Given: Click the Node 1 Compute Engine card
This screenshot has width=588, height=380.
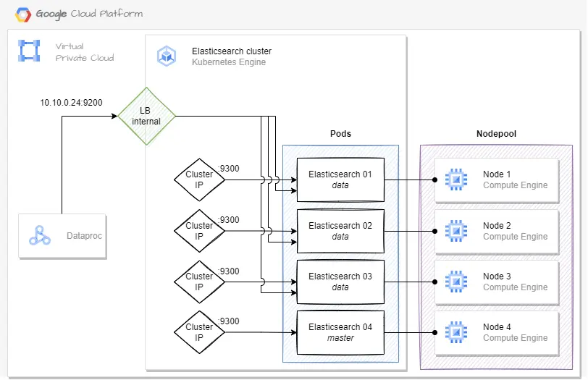Looking at the screenshot, I should [497, 180].
